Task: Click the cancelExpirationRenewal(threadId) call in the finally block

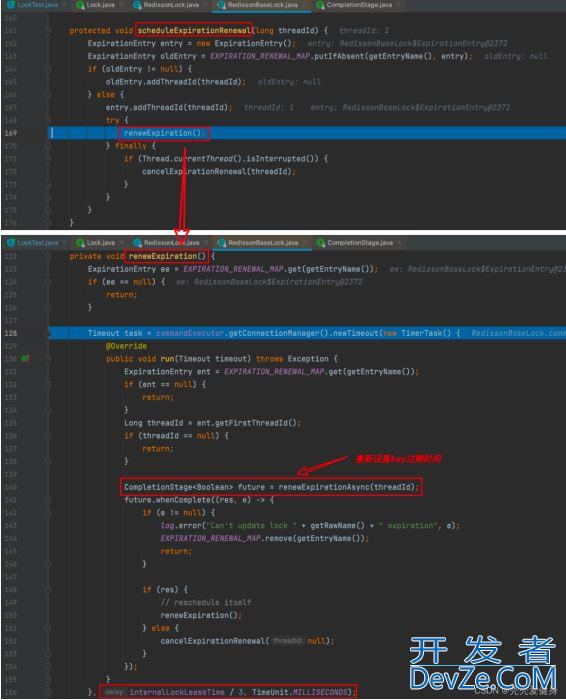Action: click(x=218, y=171)
